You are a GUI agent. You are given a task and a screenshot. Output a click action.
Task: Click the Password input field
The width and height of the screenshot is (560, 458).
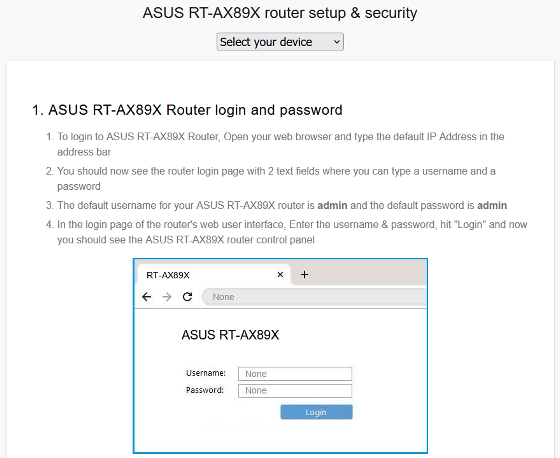pos(295,390)
